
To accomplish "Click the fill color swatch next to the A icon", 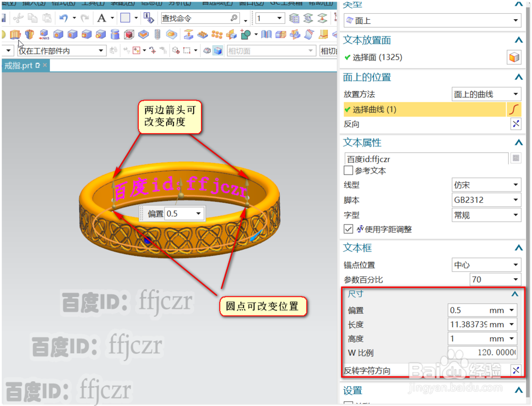I will point(124,18).
